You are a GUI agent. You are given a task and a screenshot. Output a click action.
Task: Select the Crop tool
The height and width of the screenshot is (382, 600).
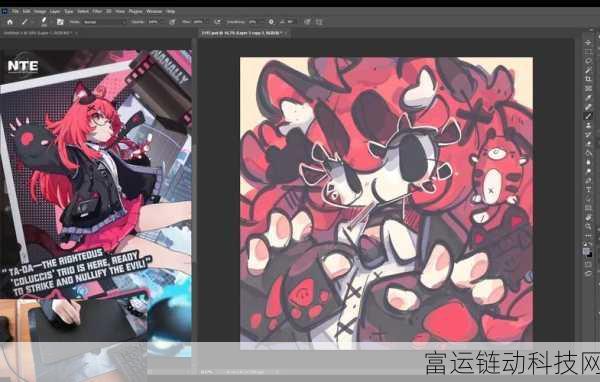[589, 79]
